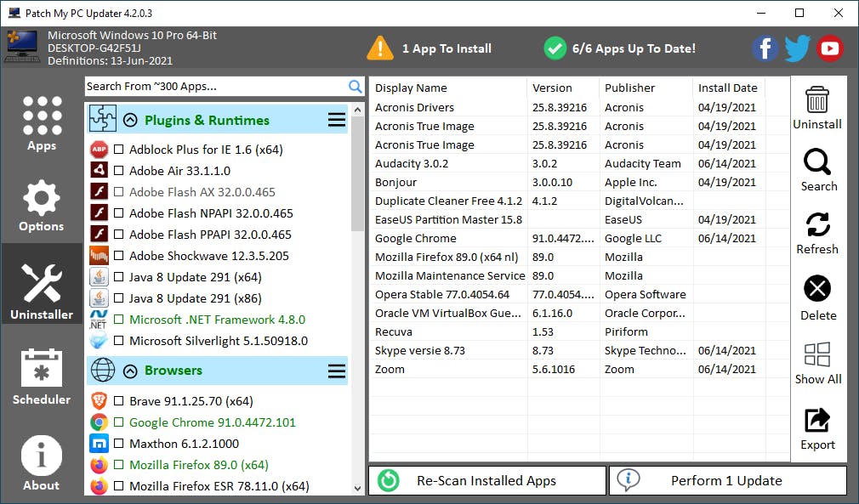Image resolution: width=859 pixels, height=504 pixels.
Task: Click the scrollbar down arrow
Action: click(357, 488)
